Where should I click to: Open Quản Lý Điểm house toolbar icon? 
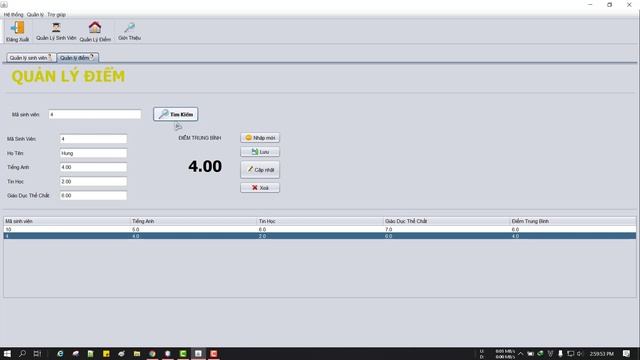[x=95, y=31]
